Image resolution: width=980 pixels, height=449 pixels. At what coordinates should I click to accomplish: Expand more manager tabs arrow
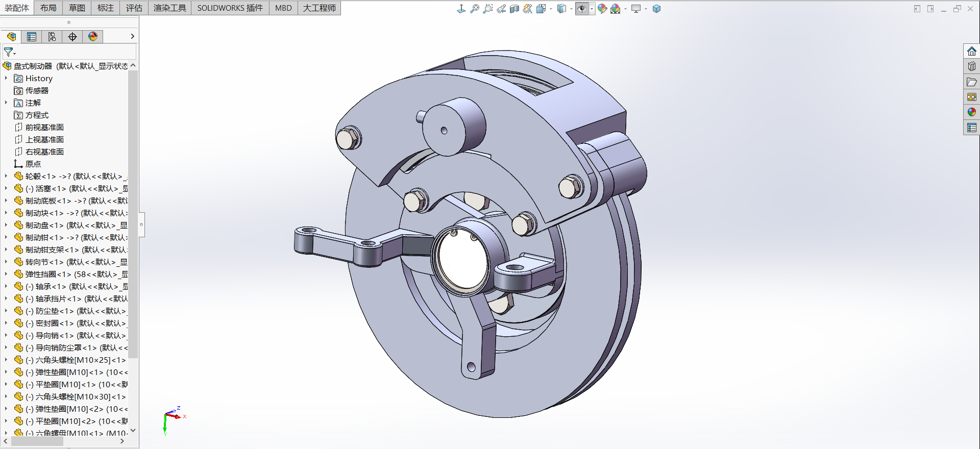pyautogui.click(x=132, y=36)
